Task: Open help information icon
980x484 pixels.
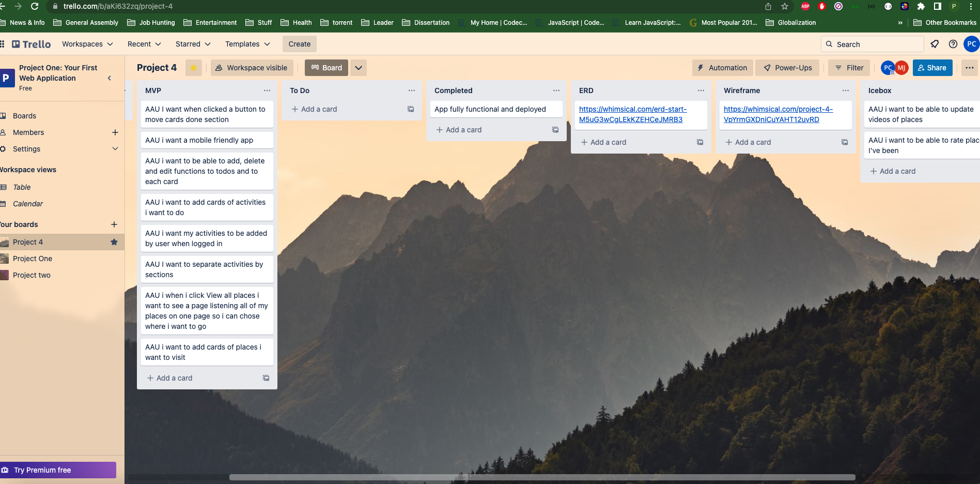Action: [x=953, y=44]
